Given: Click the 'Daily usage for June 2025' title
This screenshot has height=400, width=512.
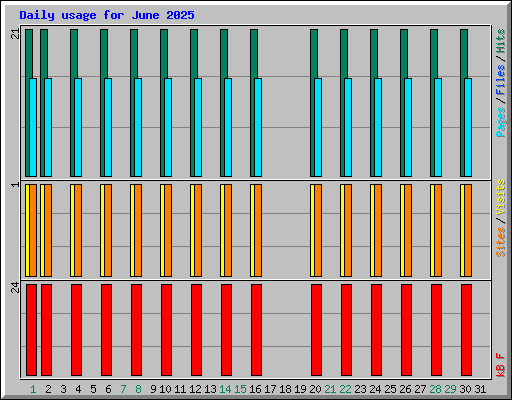Looking at the screenshot, I should click(x=107, y=15).
